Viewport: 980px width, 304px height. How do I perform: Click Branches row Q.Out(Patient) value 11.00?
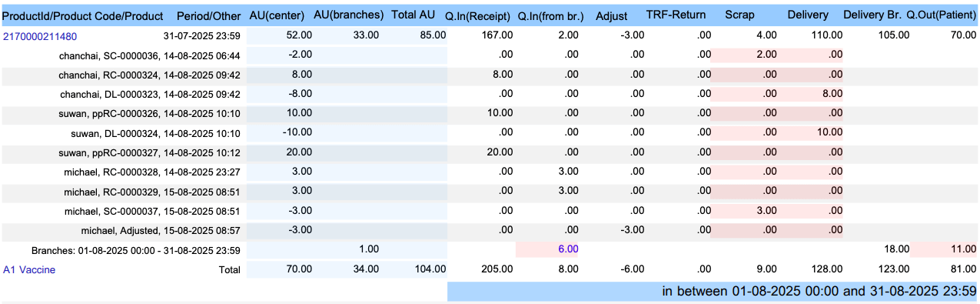(x=963, y=249)
